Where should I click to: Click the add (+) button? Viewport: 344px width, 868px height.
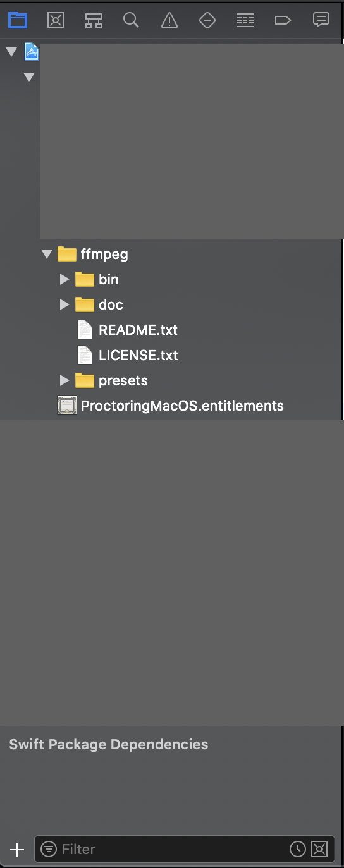click(x=17, y=850)
